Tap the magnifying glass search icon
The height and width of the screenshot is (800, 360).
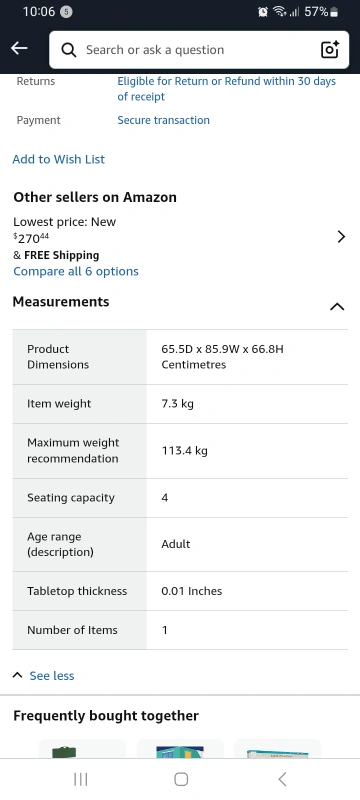click(69, 50)
